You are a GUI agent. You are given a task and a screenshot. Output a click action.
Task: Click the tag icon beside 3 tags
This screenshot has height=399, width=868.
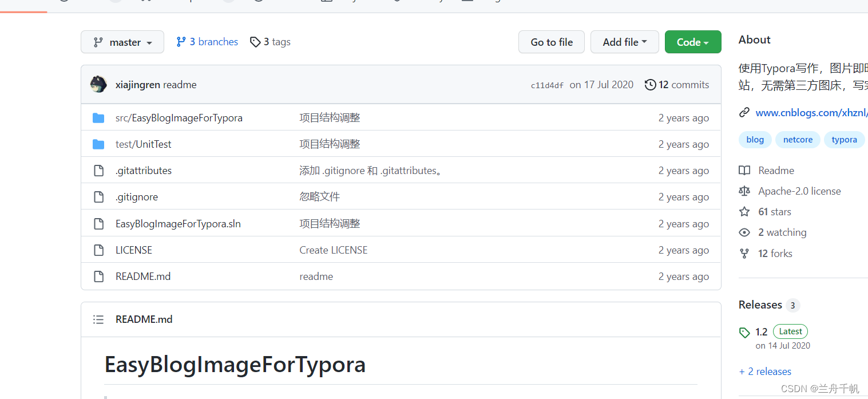255,42
